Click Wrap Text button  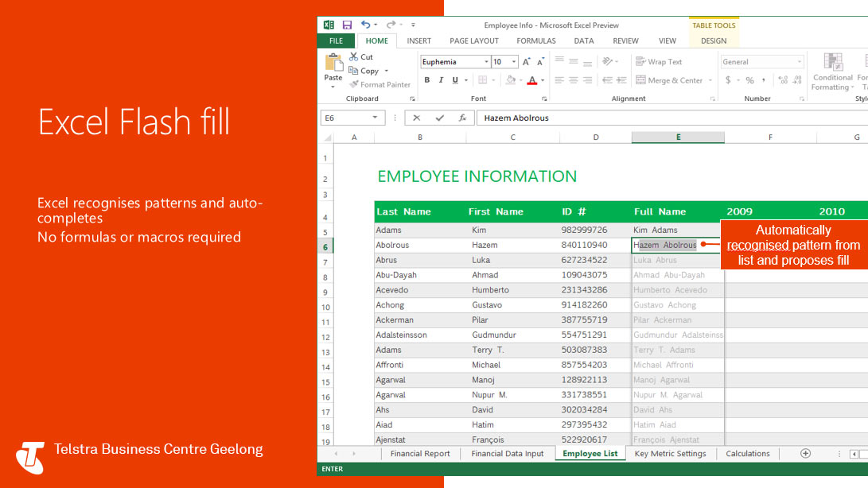tap(659, 61)
